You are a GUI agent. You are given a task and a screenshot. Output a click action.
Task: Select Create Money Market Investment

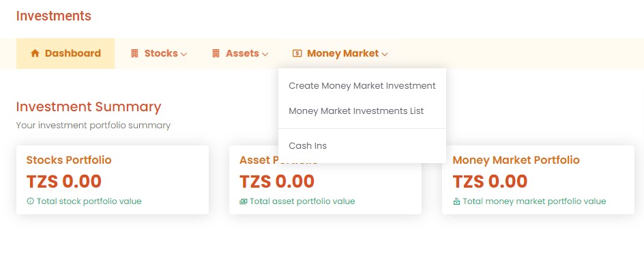pyautogui.click(x=362, y=86)
